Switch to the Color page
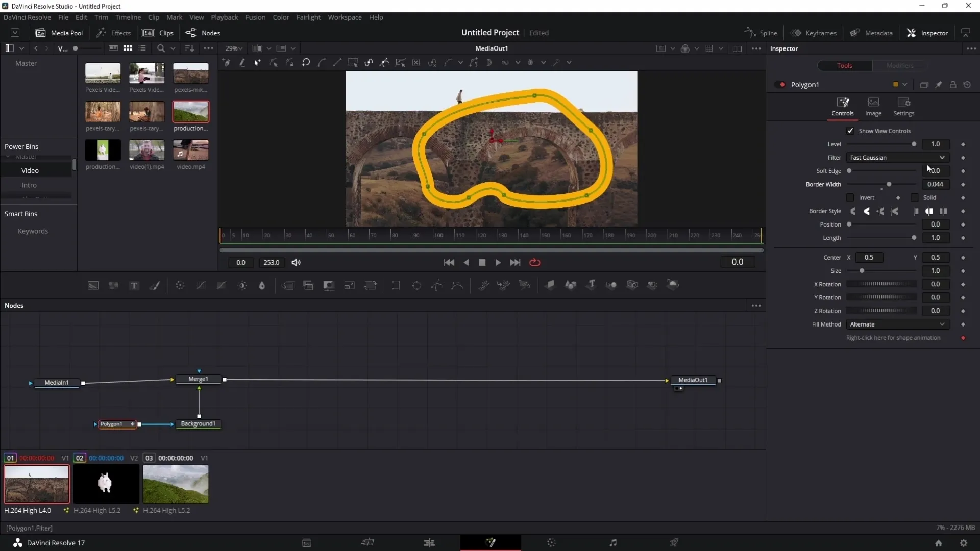Viewport: 980px width, 551px height. 552,542
